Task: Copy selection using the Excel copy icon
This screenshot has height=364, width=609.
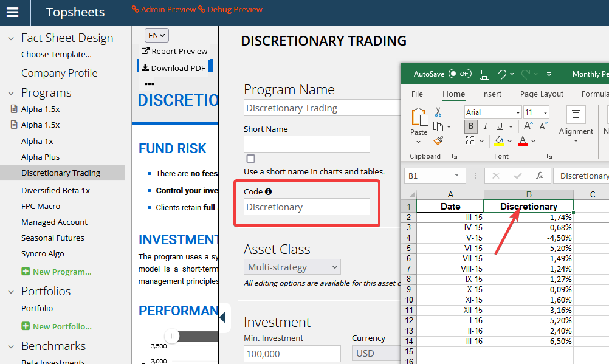Action: click(438, 126)
